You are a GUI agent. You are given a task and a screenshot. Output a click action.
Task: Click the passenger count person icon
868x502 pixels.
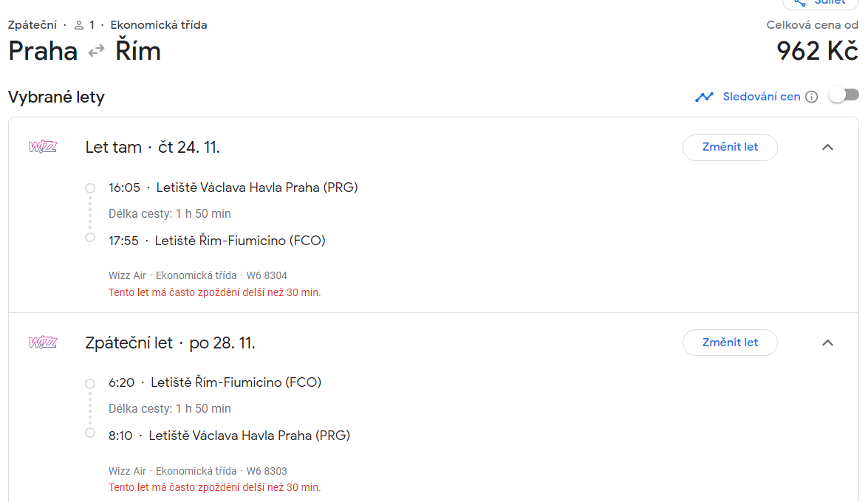(x=79, y=25)
